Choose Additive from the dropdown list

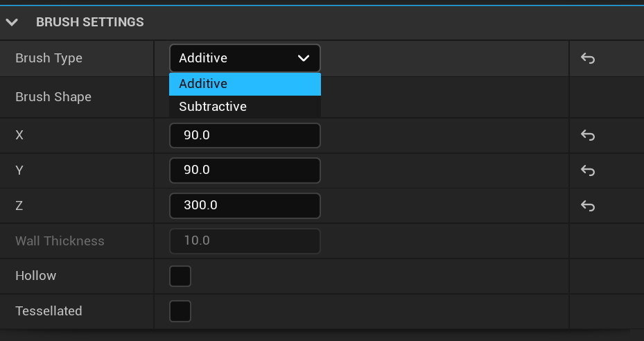point(245,84)
